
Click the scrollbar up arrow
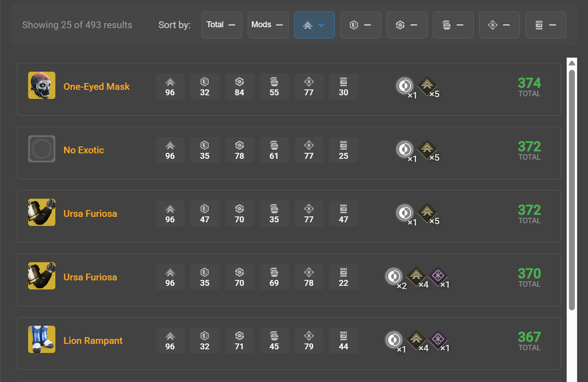coord(572,63)
